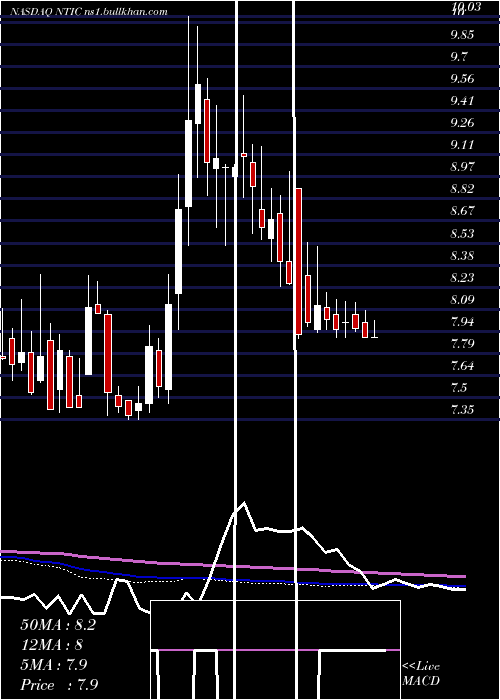500x700 pixels.
Task: Click the 9.41 price axis label
Action: pos(462,101)
